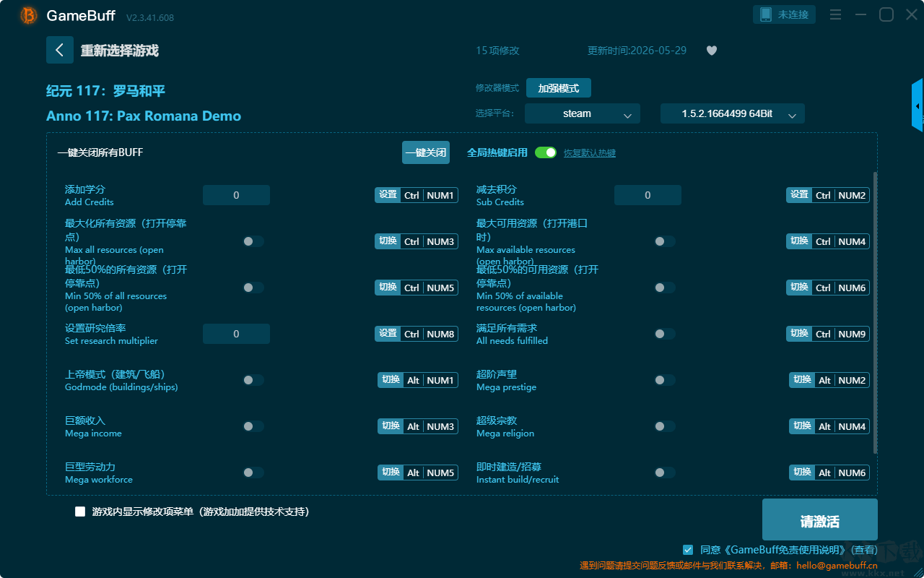This screenshot has width=924, height=578.
Task: Click the phone connection status icon
Action: (x=766, y=14)
